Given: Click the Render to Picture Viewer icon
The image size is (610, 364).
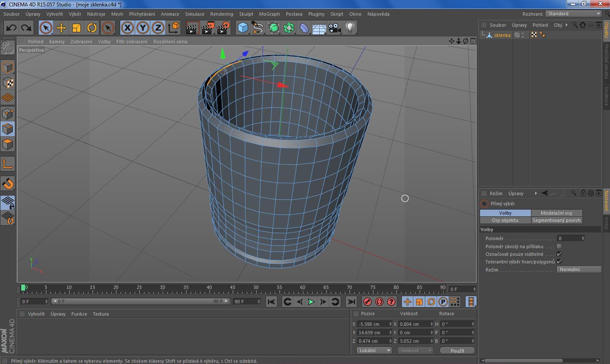Looking at the screenshot, I should click(x=208, y=28).
